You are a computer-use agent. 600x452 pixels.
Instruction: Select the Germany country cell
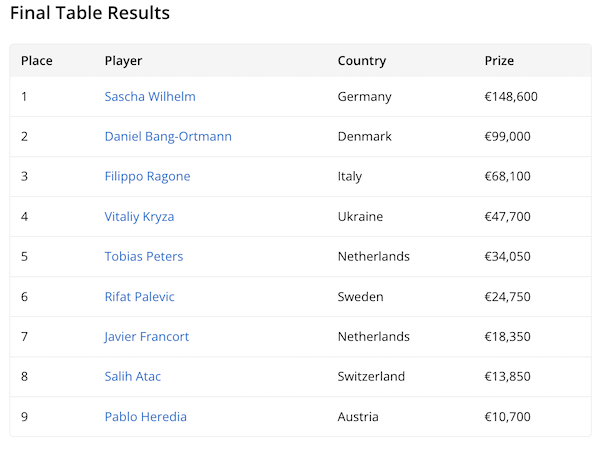(364, 97)
